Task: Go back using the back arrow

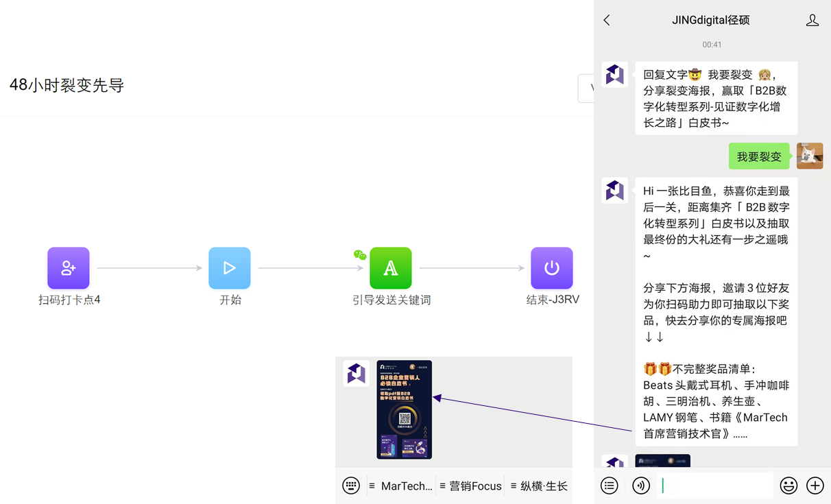Action: (606, 20)
